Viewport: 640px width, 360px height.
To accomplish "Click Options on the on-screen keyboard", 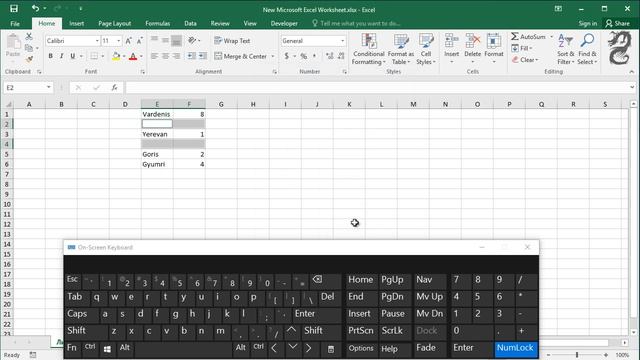I will point(361,348).
